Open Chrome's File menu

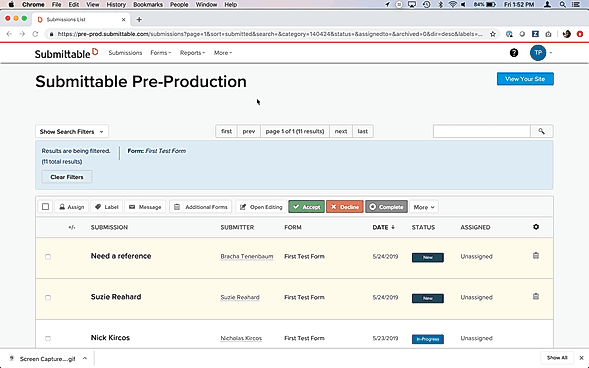pos(56,5)
